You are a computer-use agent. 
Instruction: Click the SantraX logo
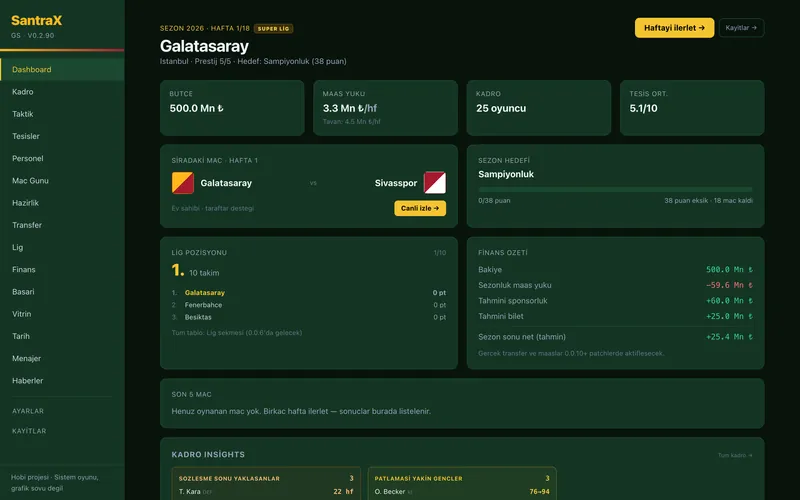pos(37,20)
